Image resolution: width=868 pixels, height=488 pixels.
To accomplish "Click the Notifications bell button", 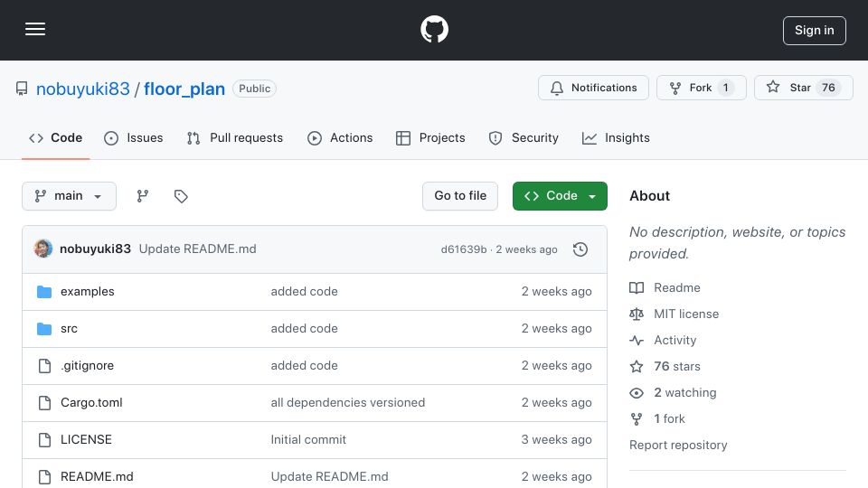I will click(593, 88).
